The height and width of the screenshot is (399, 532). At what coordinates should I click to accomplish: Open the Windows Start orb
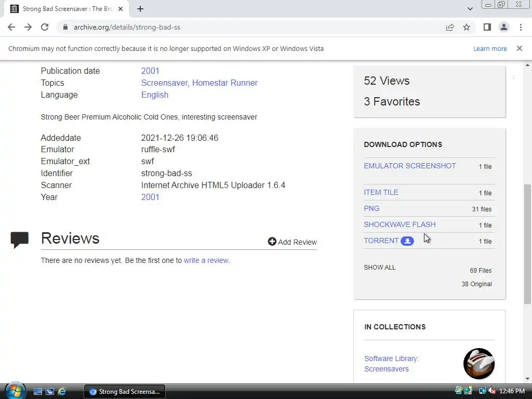tap(15, 391)
